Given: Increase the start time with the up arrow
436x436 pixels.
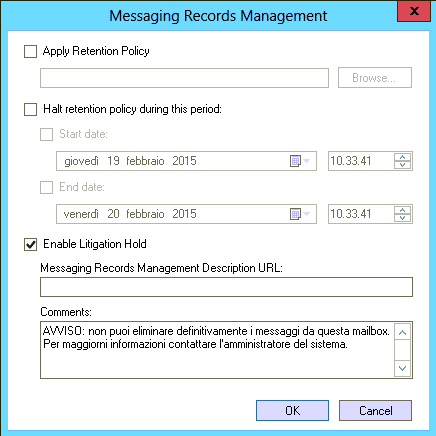Looking at the screenshot, I should click(x=403, y=157).
